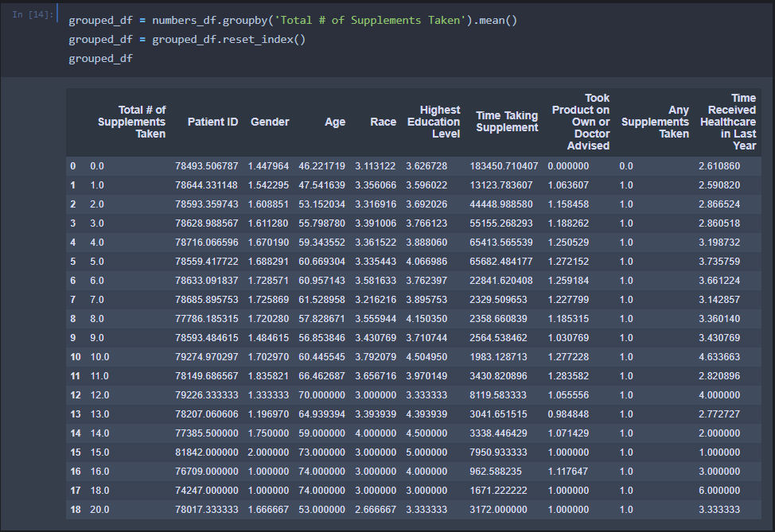Click the 'Age' column header
Viewport: 775px width, 532px height.
coord(335,122)
